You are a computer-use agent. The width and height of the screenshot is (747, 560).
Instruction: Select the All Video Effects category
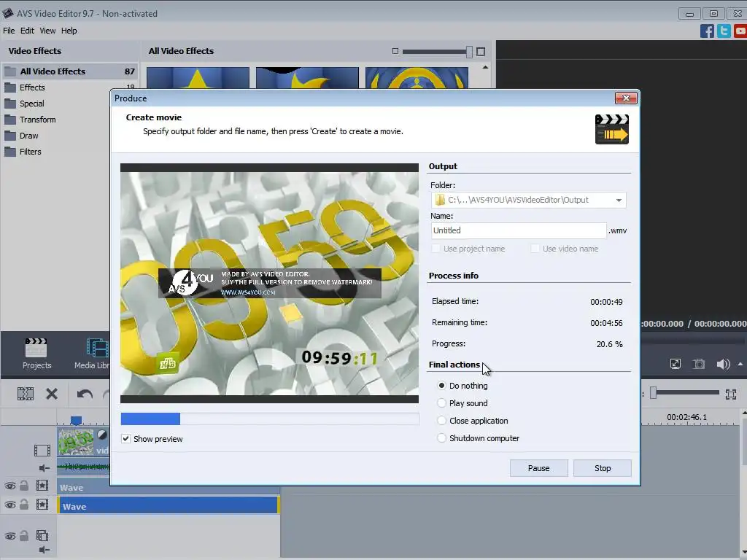point(71,71)
